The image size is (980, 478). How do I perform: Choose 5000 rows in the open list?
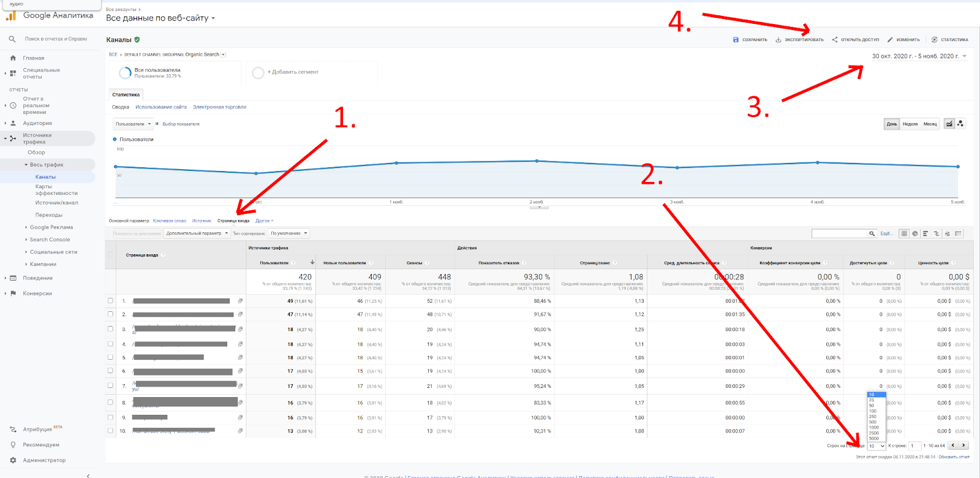876,438
